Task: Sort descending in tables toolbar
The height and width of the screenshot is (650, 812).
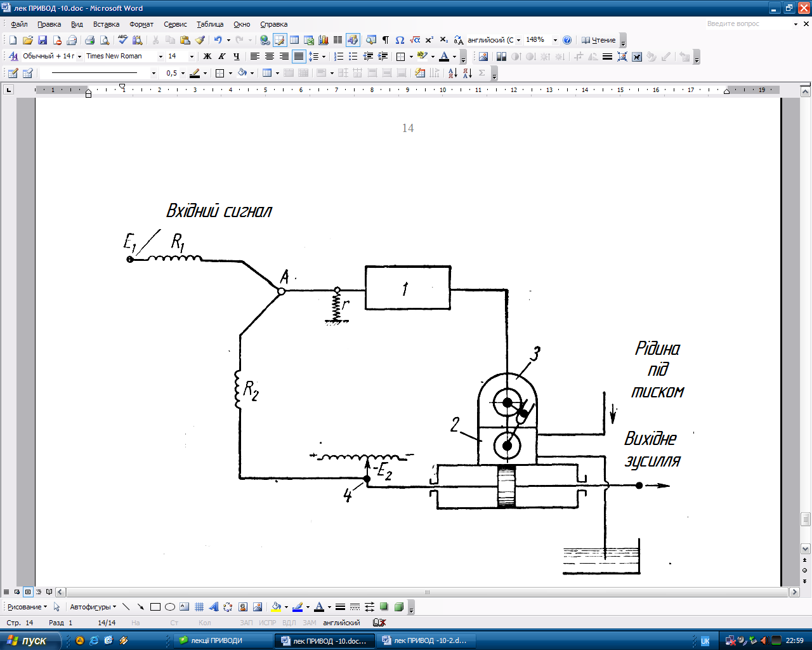Action: coord(468,73)
